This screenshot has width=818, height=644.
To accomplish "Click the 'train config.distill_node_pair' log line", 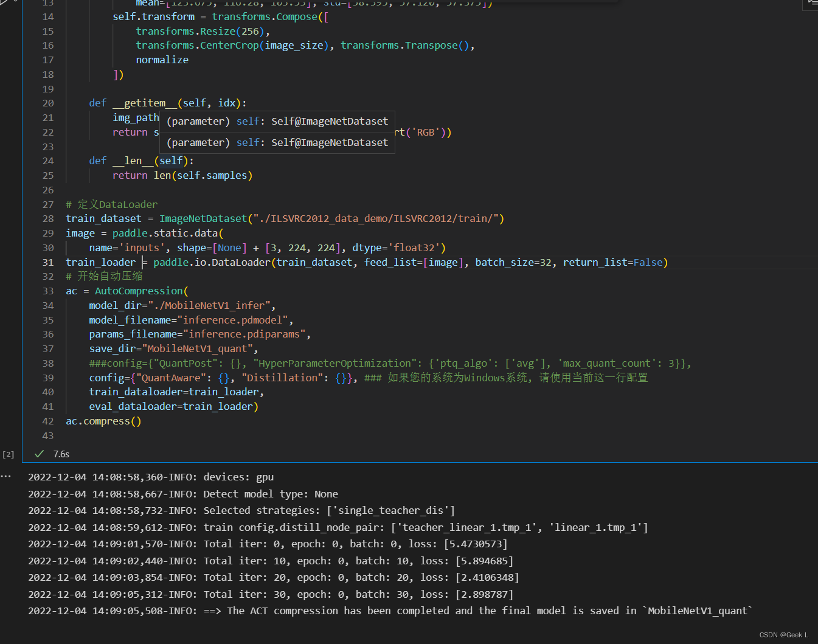I will click(338, 527).
